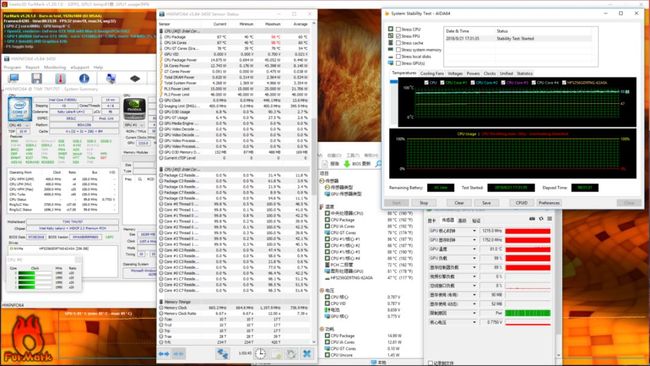Open the GPU #0 selector dropdown in HWiNFO summary

click(x=134, y=125)
